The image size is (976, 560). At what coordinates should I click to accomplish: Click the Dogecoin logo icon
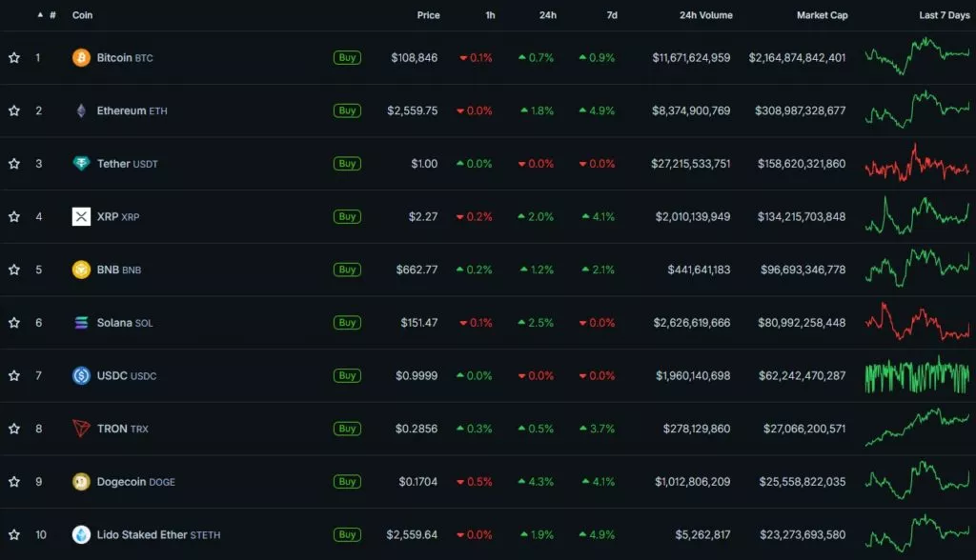click(81, 482)
